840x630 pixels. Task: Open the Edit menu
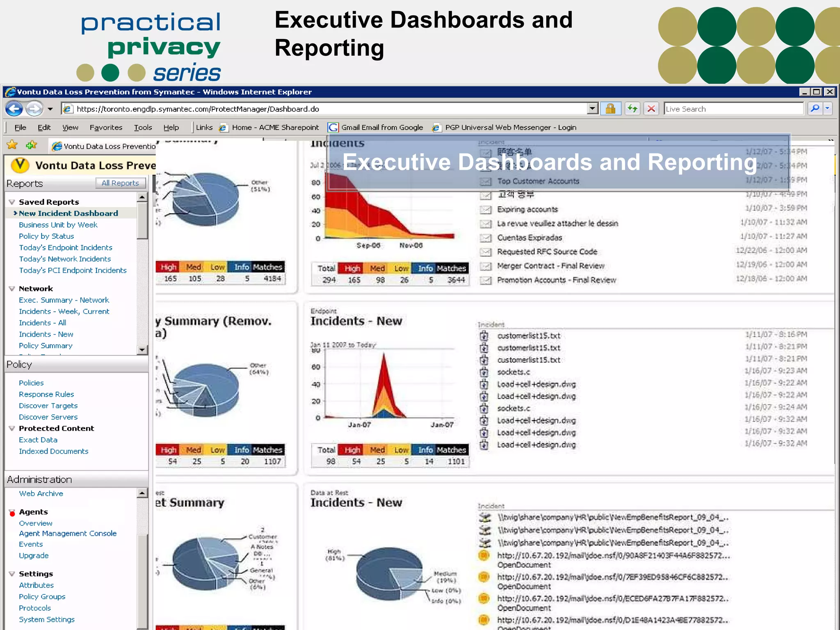click(x=44, y=128)
